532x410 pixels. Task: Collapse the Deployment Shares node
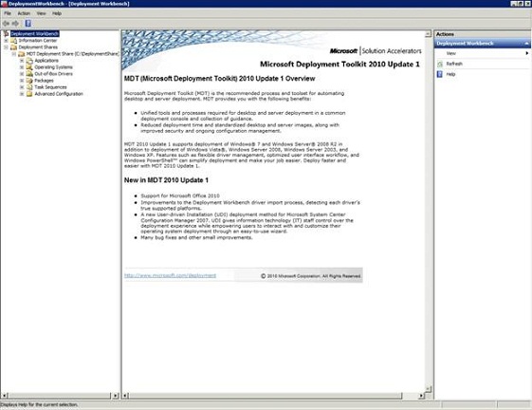[6, 47]
